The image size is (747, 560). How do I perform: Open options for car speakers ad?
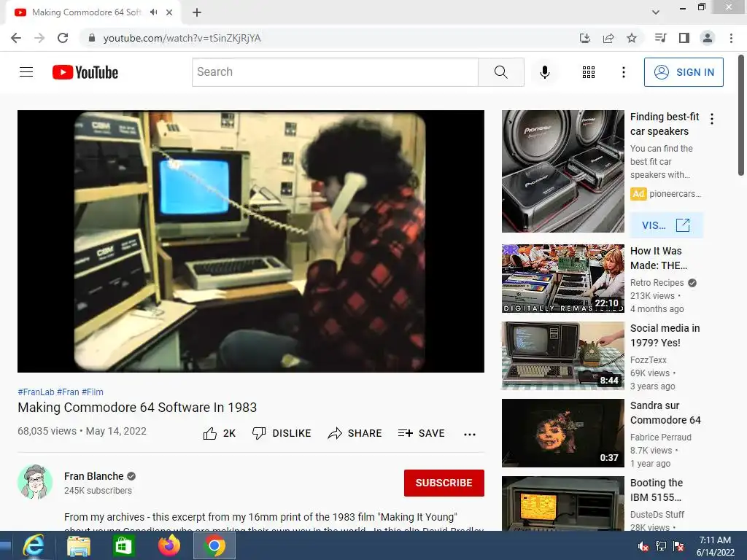pos(712,119)
